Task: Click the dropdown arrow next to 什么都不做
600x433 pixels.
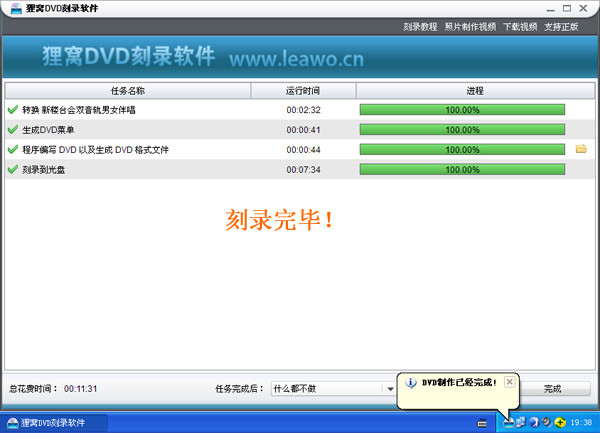Action: (390, 389)
